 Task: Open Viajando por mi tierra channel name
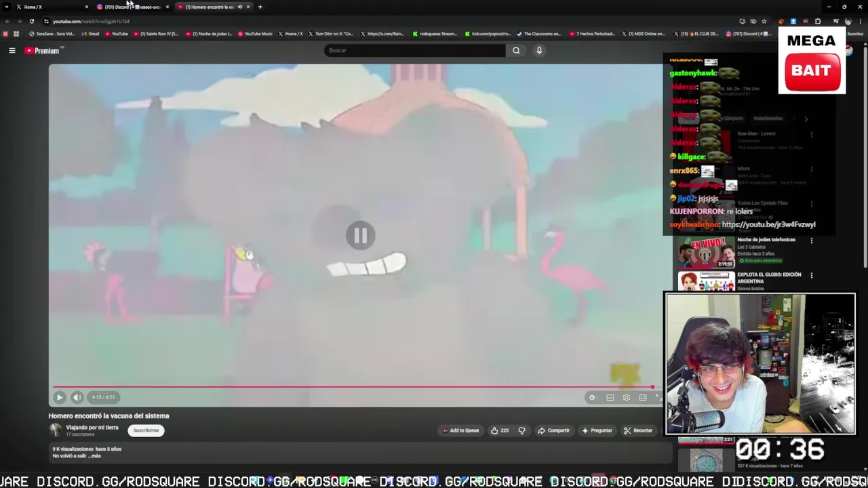(x=92, y=428)
